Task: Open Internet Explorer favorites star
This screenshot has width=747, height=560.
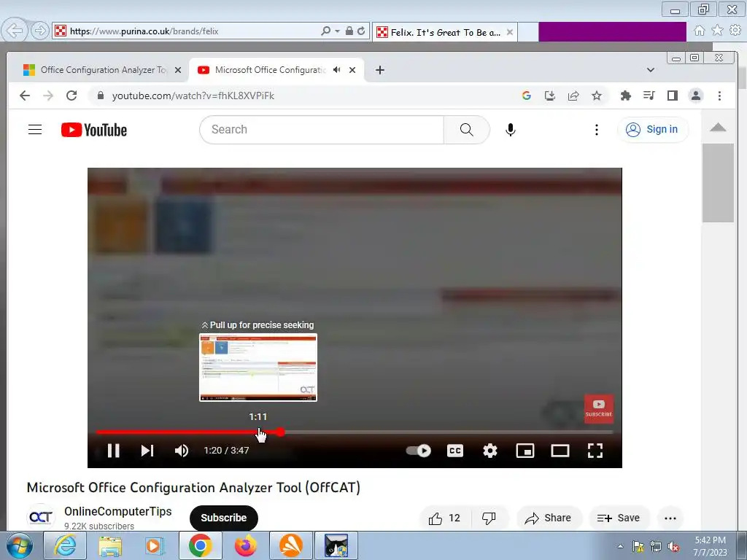Action: (x=717, y=31)
